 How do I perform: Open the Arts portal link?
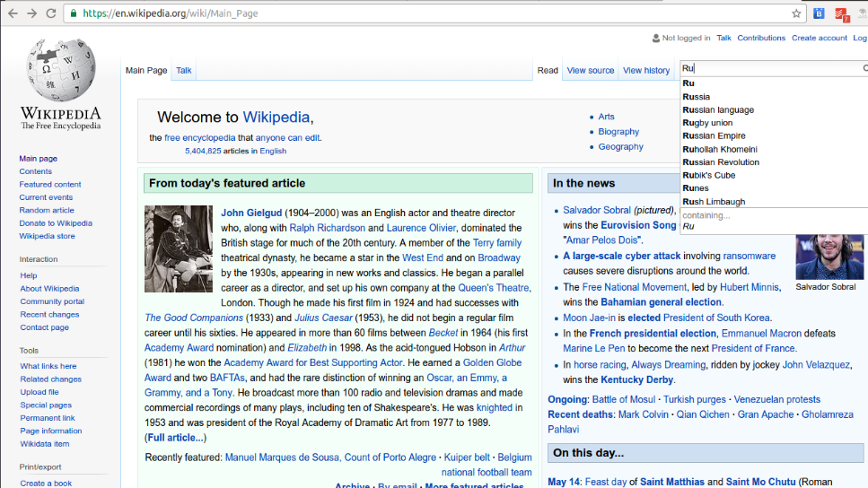coord(606,117)
